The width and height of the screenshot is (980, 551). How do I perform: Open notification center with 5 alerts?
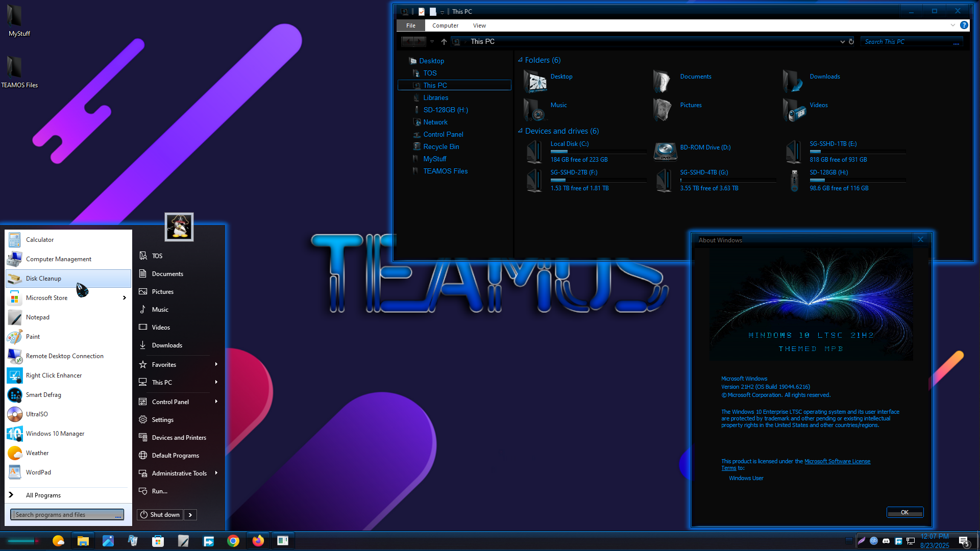[x=964, y=541]
